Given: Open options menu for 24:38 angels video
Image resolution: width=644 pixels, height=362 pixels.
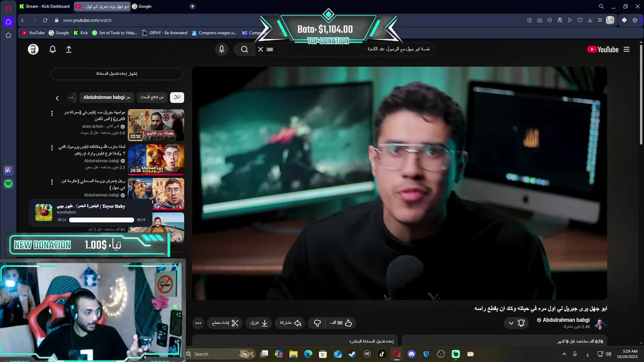Looking at the screenshot, I should click(52, 148).
